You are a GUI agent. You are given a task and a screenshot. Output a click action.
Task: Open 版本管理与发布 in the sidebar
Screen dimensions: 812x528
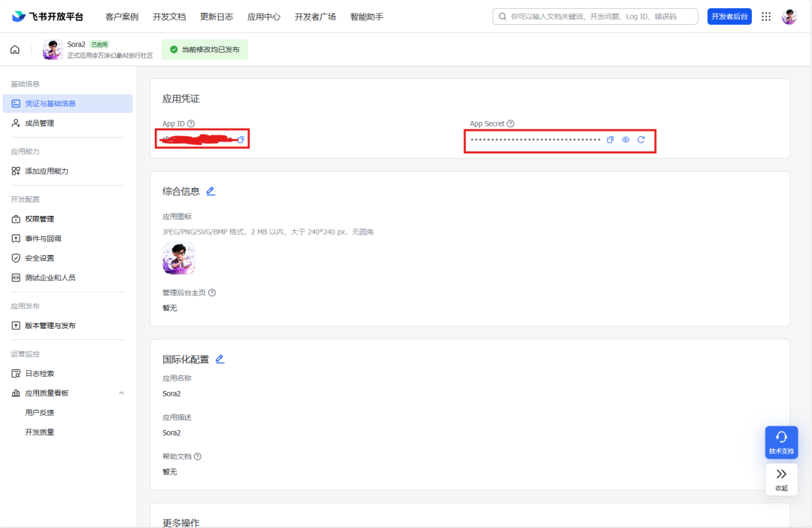[50, 326]
